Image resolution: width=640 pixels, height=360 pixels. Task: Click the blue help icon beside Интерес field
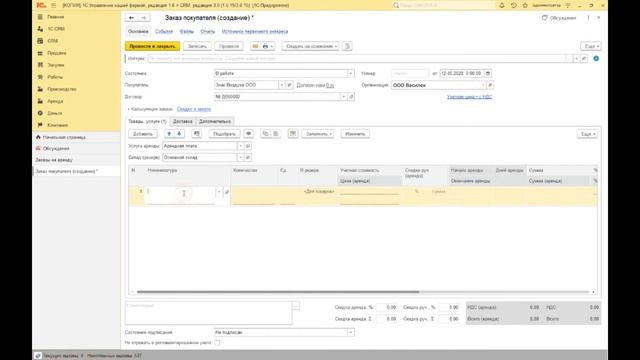point(596,59)
